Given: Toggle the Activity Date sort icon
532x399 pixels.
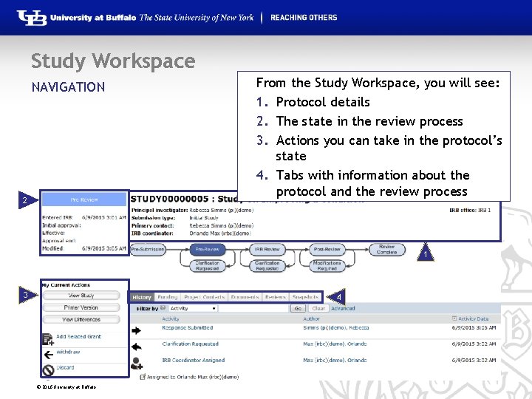Looking at the screenshot, I should (454, 318).
